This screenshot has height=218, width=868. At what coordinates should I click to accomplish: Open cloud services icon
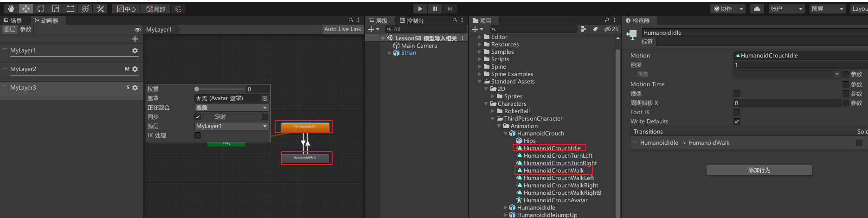tap(757, 9)
